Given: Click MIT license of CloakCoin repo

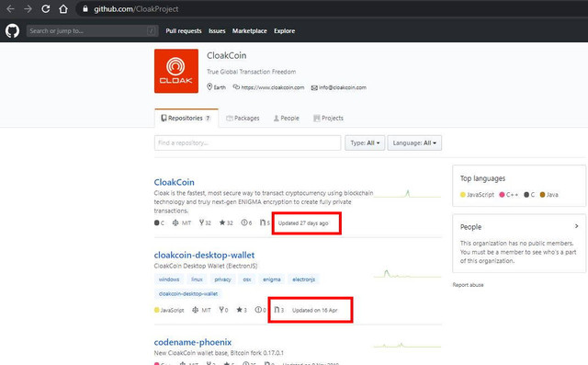Looking at the screenshot, I should tap(182, 222).
